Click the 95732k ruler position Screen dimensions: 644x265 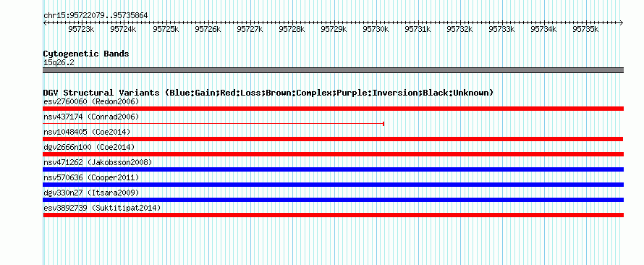coord(460,29)
